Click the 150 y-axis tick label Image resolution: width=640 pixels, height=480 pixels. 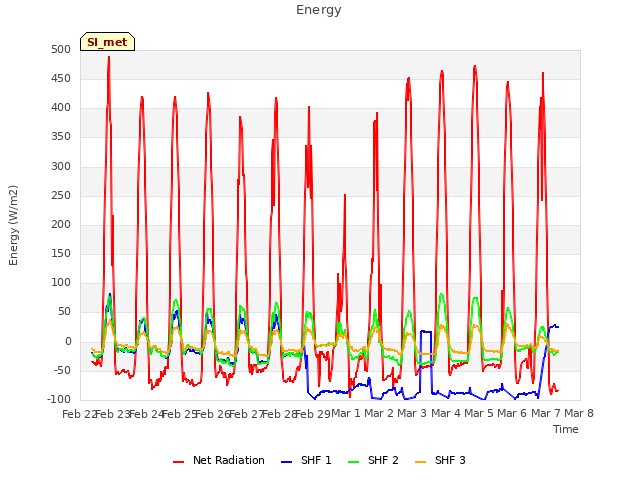(61, 254)
